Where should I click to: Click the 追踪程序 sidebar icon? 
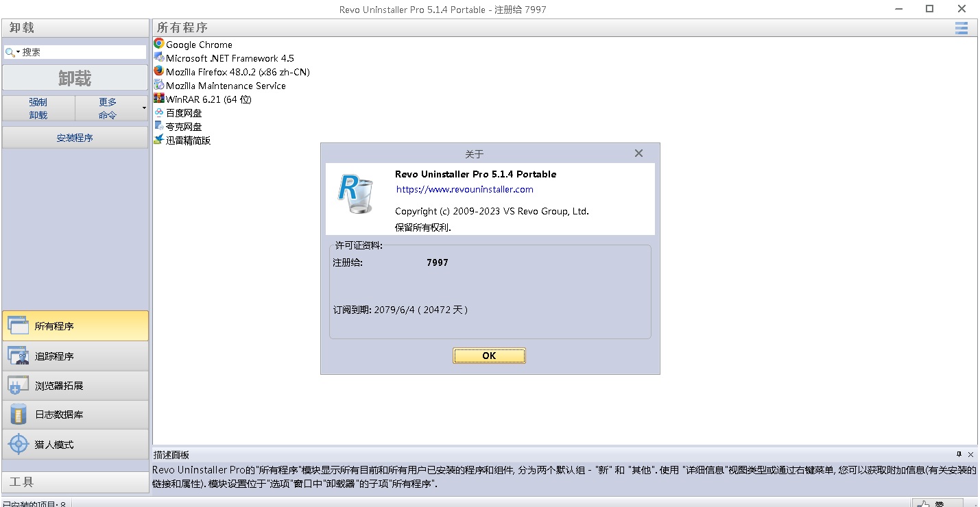[x=18, y=356]
